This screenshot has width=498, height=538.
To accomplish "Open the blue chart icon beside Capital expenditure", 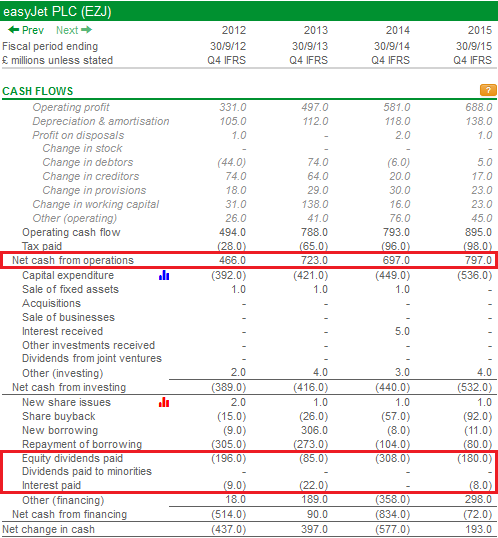I will (x=164, y=275).
